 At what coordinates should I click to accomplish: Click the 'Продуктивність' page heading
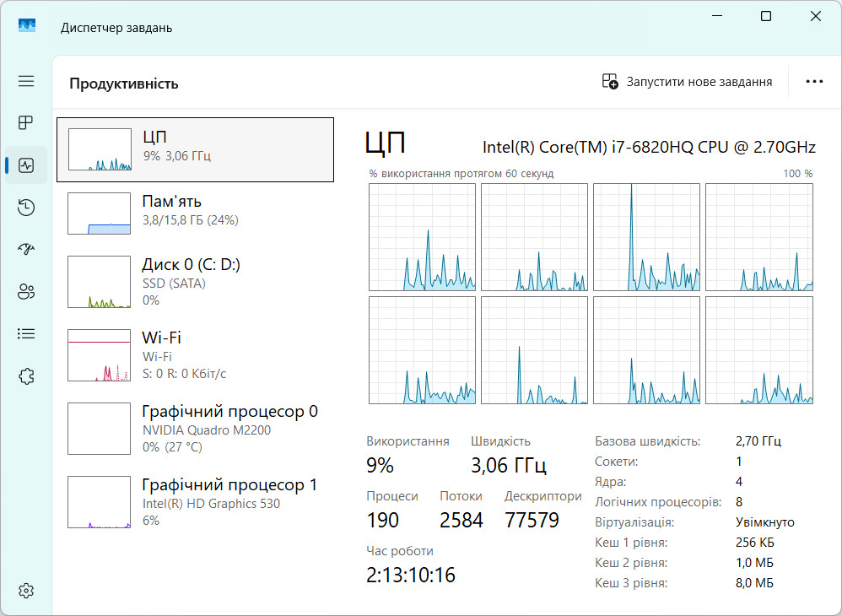pos(124,84)
